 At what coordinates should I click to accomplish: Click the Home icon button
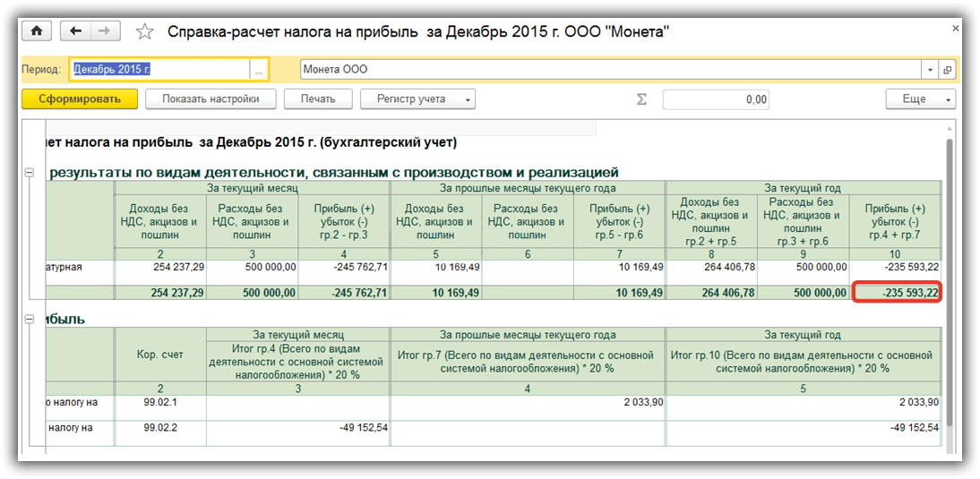coord(37,31)
